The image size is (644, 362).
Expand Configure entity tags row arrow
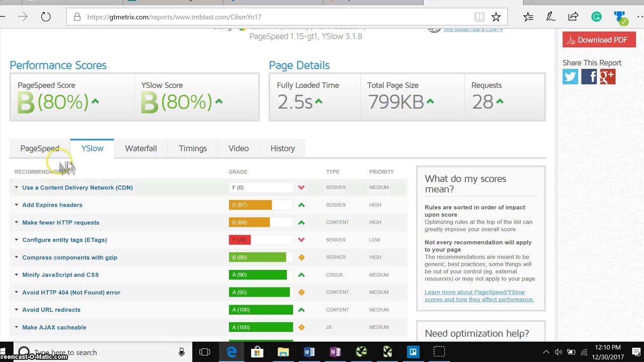[x=17, y=240]
